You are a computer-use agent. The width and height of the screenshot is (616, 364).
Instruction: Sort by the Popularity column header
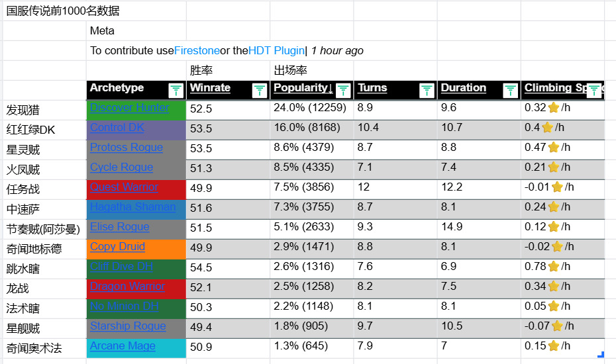pyautogui.click(x=303, y=88)
